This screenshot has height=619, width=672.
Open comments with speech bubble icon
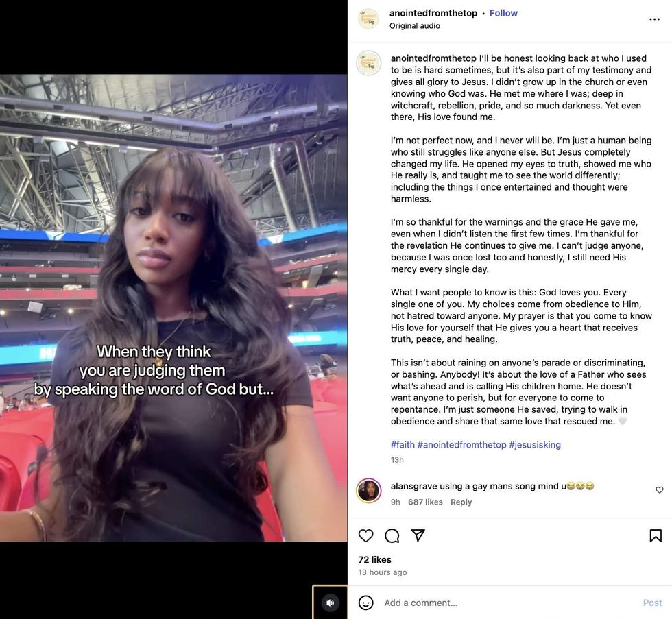coord(392,535)
